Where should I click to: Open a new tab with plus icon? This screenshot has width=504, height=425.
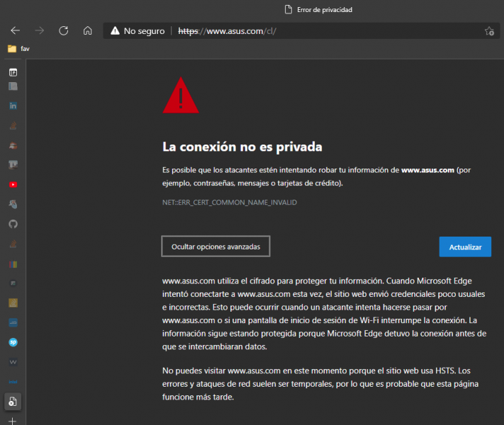13,420
